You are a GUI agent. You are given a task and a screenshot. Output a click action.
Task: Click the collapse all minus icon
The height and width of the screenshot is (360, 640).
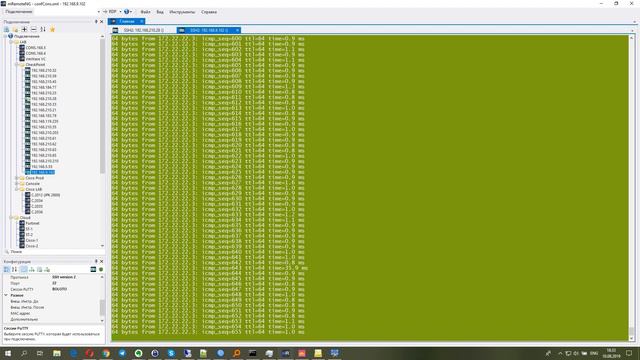point(33,29)
